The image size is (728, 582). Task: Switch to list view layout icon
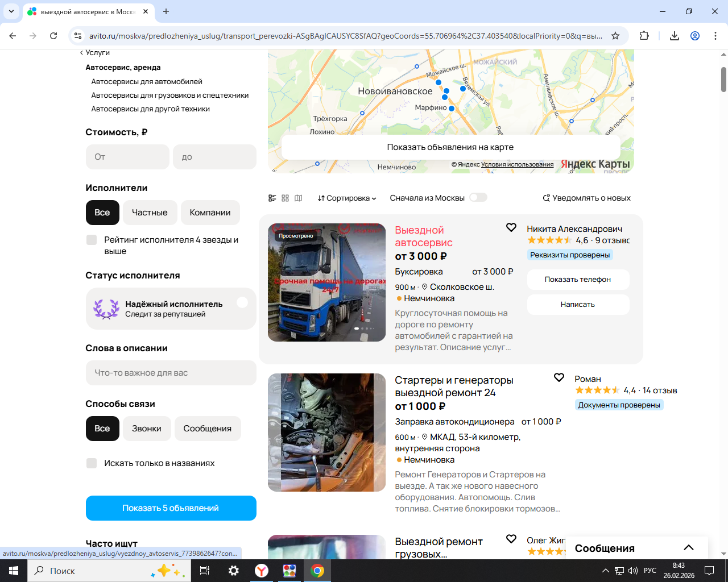[x=272, y=198]
